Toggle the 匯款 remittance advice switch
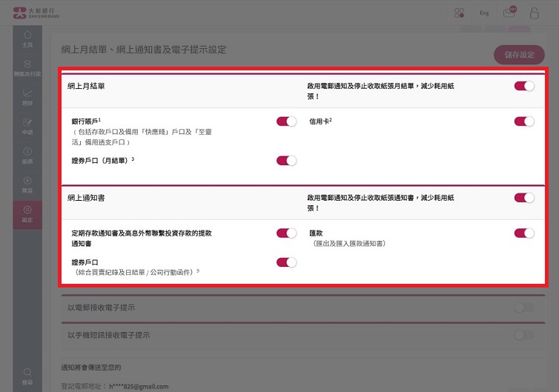The image size is (559, 392). coord(524,233)
